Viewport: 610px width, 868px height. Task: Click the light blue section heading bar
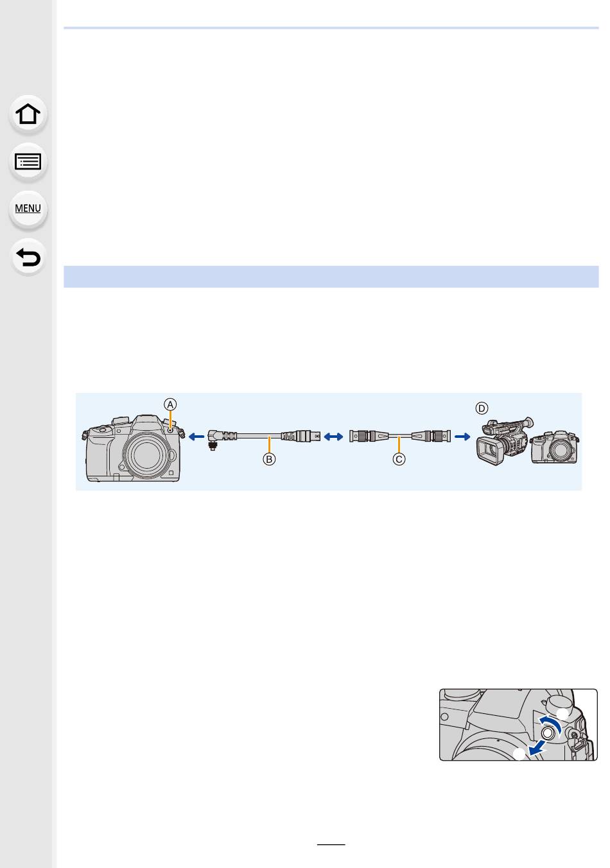pos(331,276)
